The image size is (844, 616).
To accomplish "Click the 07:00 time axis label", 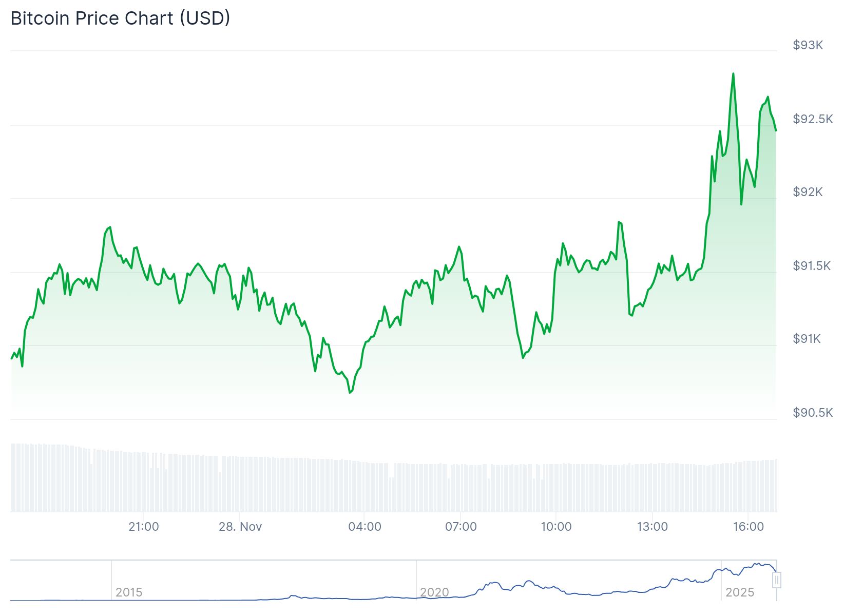I will coord(461,527).
